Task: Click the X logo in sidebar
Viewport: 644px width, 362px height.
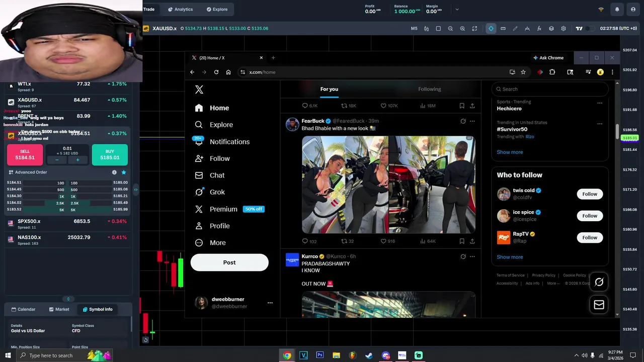Action: 199,89
